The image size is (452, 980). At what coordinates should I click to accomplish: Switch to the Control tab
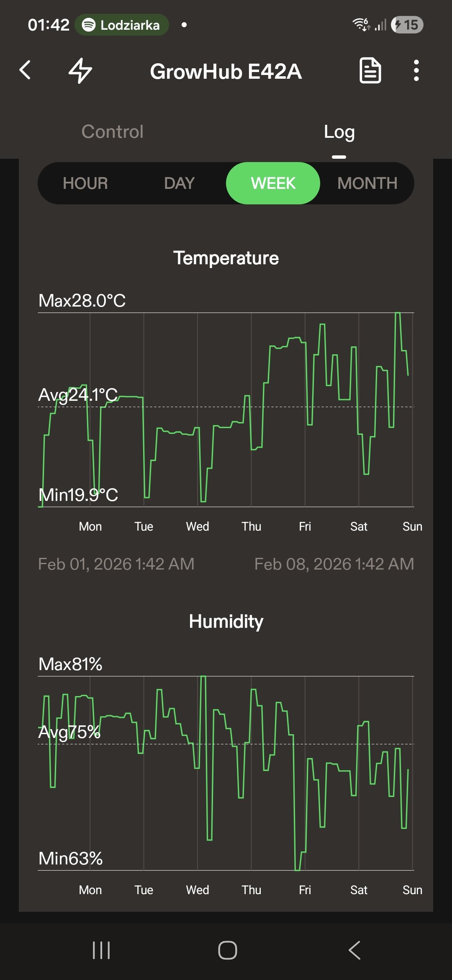coord(112,132)
